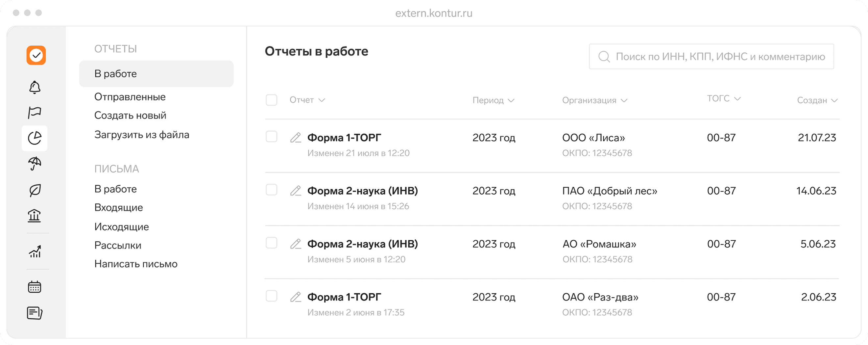This screenshot has width=868, height=345.
Task: Open the calendar icon in the sidebar
Action: tap(35, 286)
